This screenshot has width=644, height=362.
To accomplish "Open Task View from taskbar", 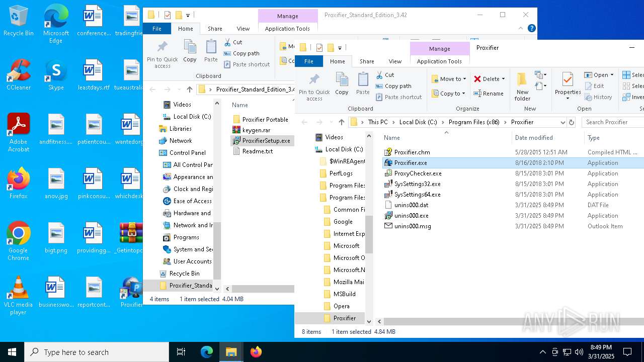I will pos(181,352).
